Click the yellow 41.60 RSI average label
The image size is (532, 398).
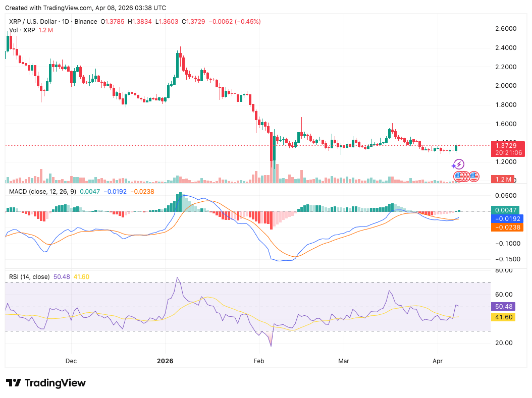point(503,317)
